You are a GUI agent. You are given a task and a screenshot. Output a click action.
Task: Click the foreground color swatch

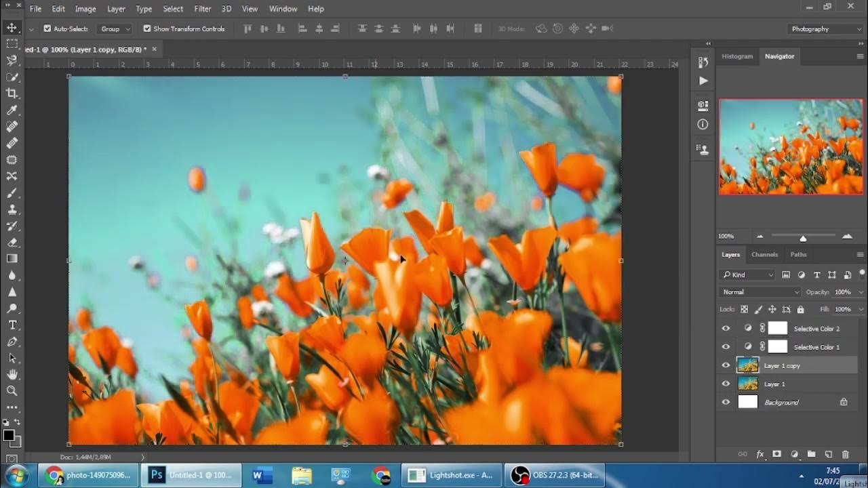[8, 435]
